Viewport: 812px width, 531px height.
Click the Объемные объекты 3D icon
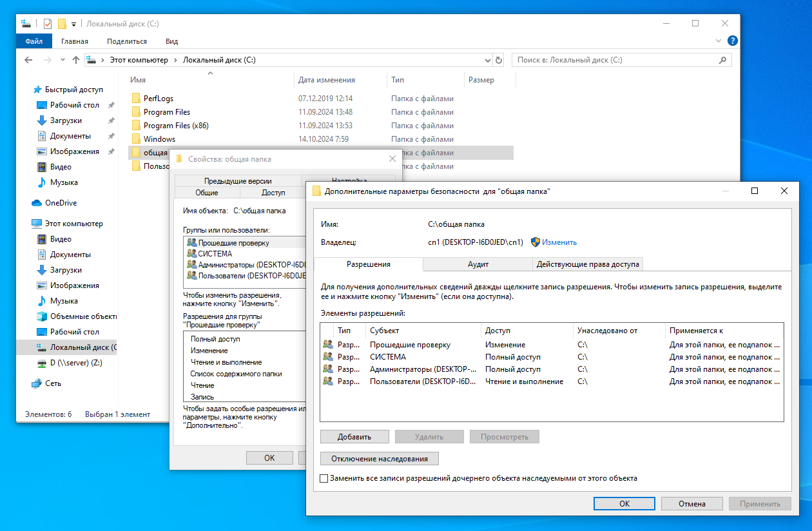pos(42,316)
